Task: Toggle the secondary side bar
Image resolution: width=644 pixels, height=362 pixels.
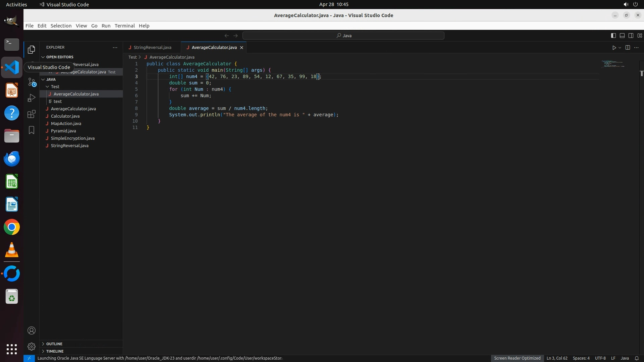Action: (631, 36)
